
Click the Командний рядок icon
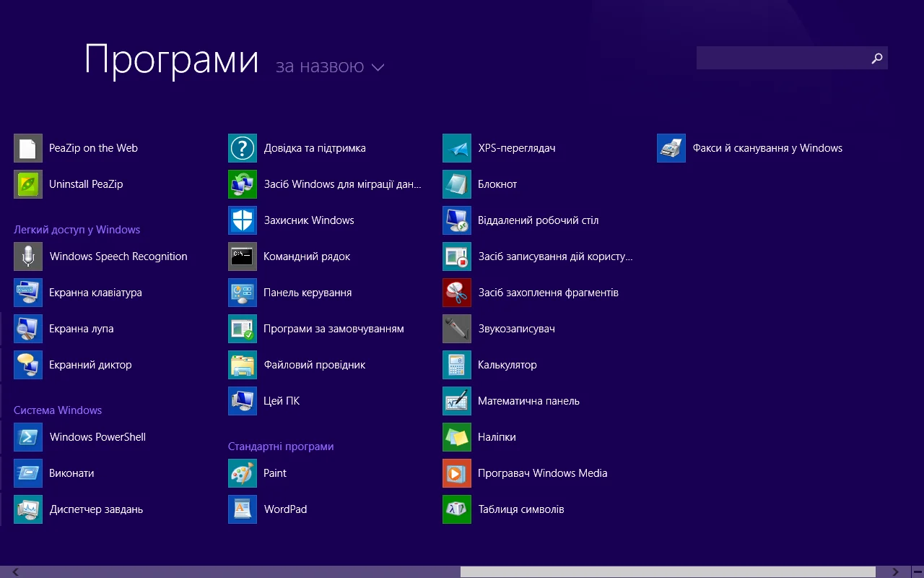243,256
